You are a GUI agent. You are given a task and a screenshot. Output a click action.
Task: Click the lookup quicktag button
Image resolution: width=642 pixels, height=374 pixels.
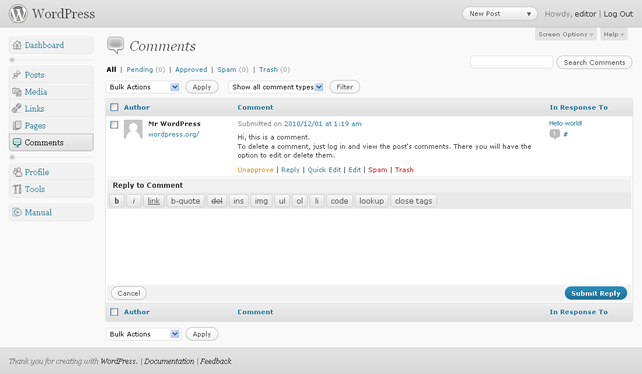click(371, 201)
